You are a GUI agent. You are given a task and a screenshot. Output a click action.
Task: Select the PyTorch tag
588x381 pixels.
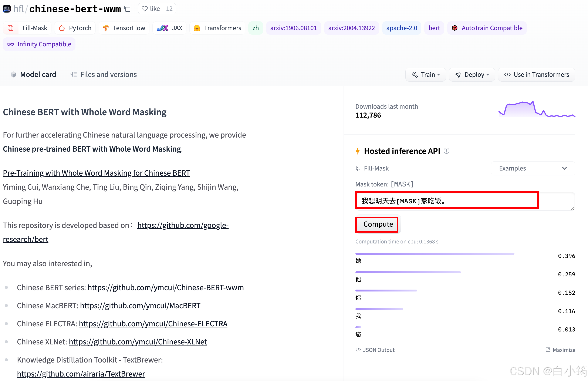click(75, 28)
